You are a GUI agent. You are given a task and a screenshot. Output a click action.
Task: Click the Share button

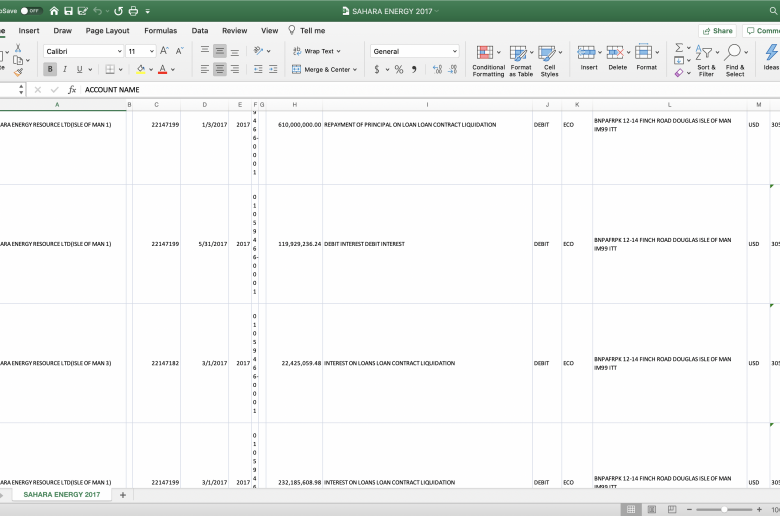[717, 30]
